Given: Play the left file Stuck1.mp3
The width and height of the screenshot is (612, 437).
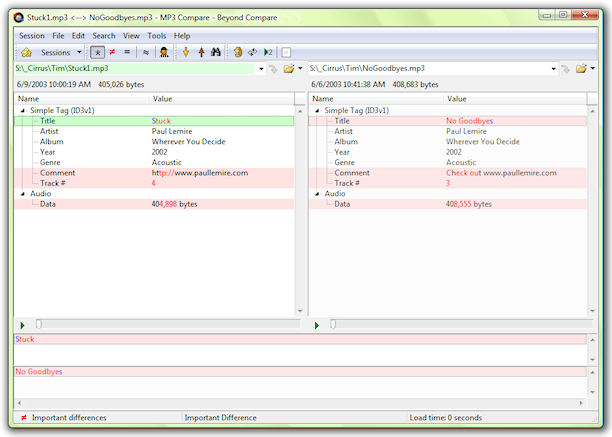Looking at the screenshot, I should [x=22, y=325].
